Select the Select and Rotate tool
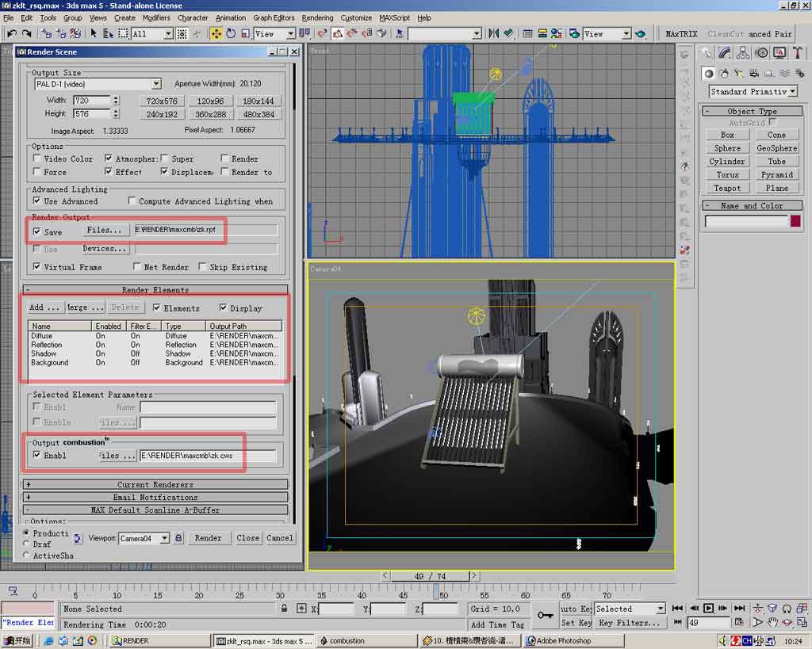The image size is (812, 649). click(231, 33)
